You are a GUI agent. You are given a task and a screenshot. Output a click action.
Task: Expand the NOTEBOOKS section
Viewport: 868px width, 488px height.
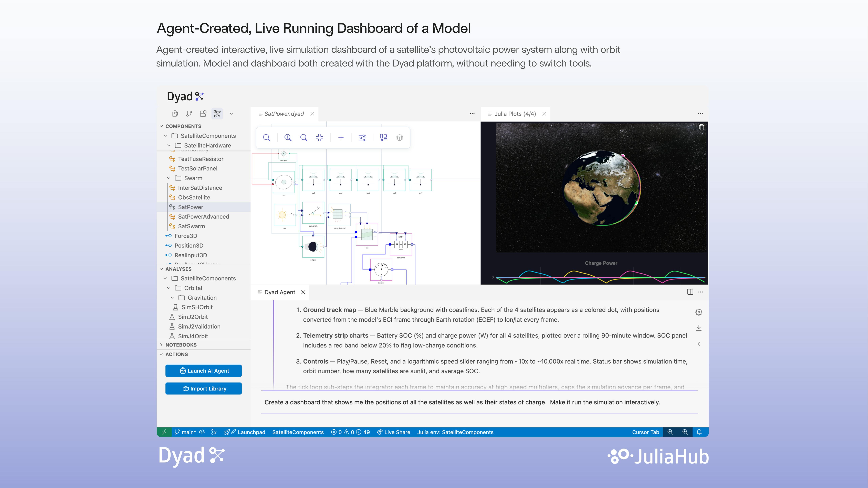point(161,345)
